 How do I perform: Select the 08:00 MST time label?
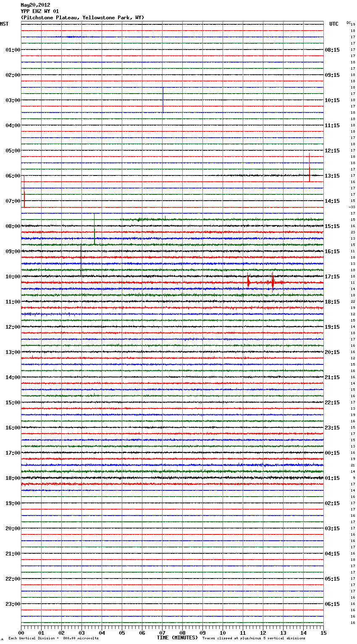13,226
